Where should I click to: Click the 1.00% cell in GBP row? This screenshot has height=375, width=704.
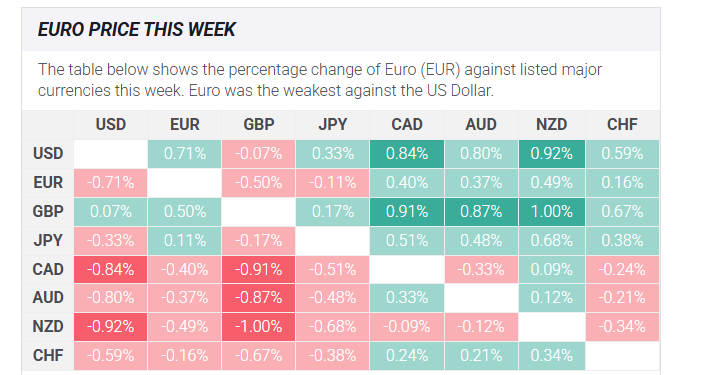pyautogui.click(x=552, y=212)
